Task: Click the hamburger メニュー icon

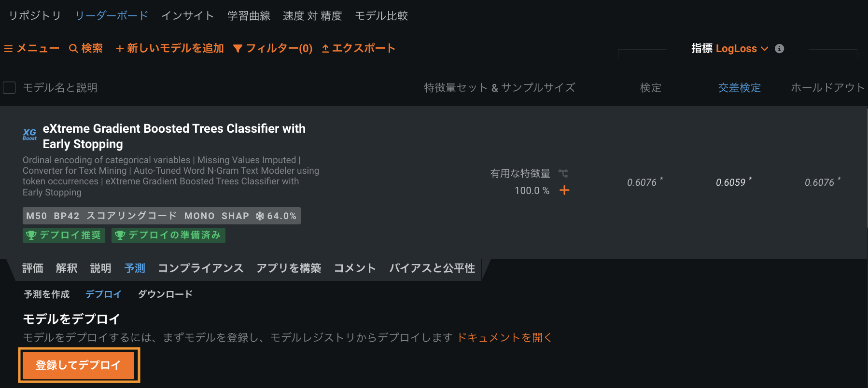Action: 8,49
